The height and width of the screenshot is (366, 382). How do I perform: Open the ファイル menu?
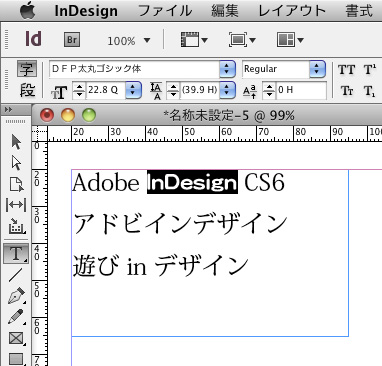165,11
